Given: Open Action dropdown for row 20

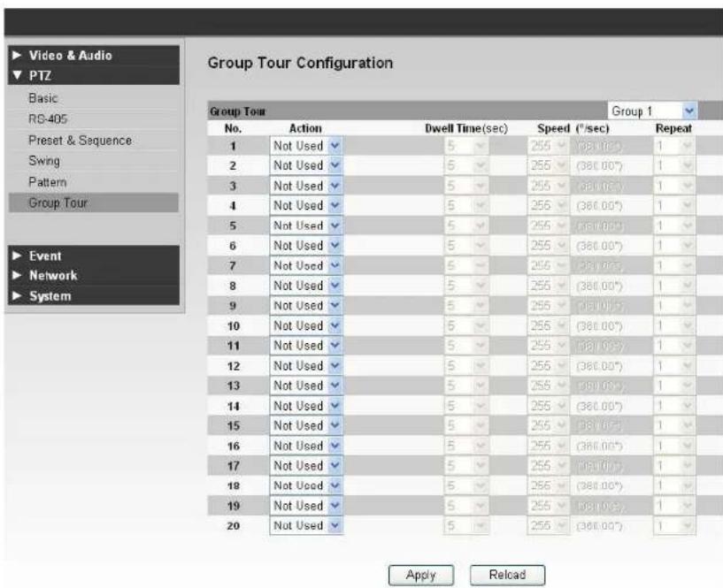Looking at the screenshot, I should click(306, 526).
